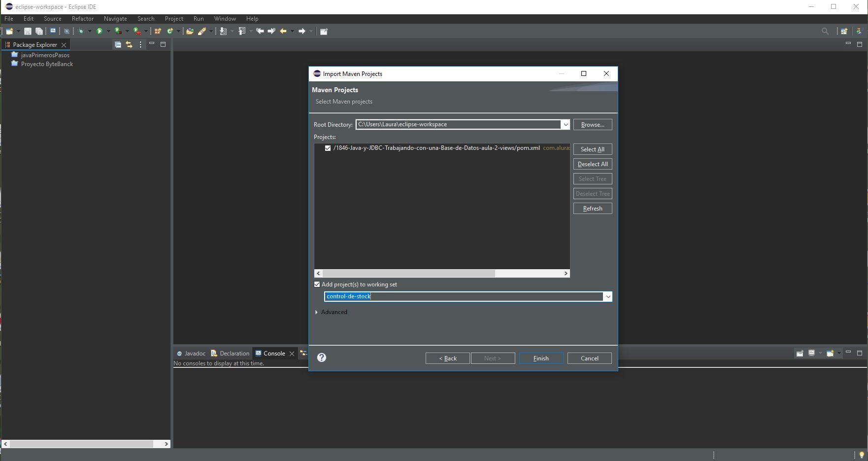
Task: Open the Run button dropdown arrow
Action: (x=108, y=31)
